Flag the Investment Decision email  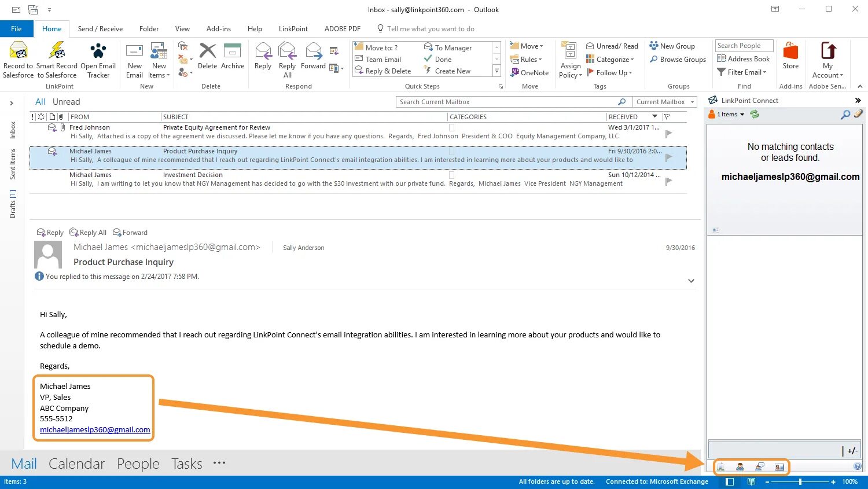pyautogui.click(x=669, y=181)
